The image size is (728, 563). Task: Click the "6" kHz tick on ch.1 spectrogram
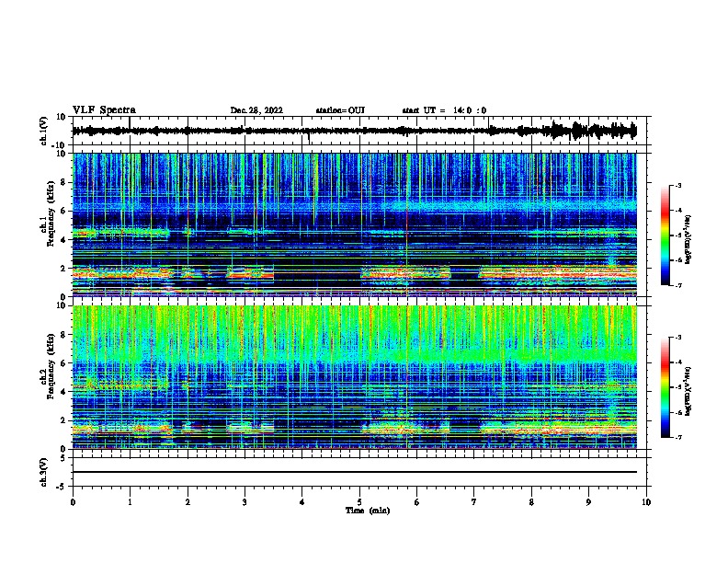click(x=64, y=211)
